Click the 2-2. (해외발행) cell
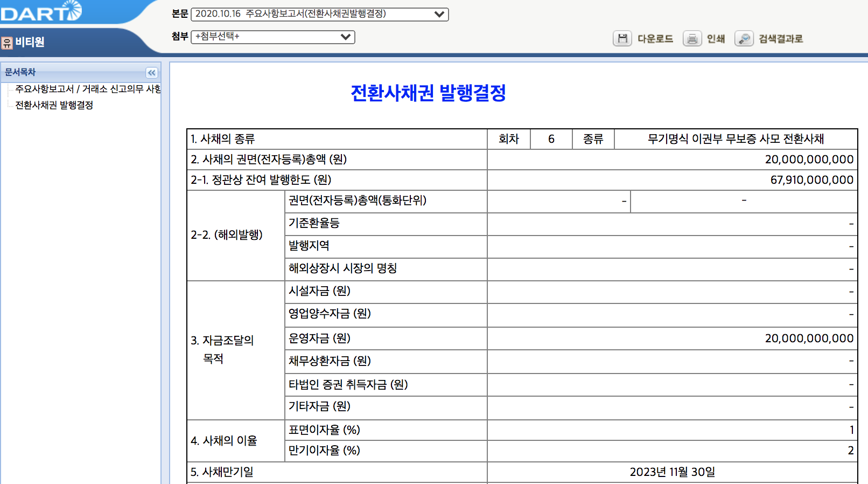The image size is (868, 484). coord(236,235)
